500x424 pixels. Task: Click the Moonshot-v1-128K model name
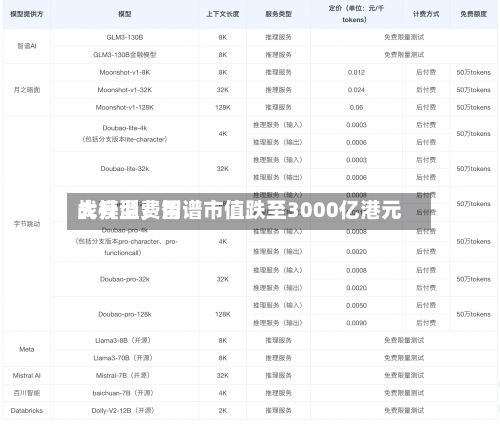click(x=125, y=107)
